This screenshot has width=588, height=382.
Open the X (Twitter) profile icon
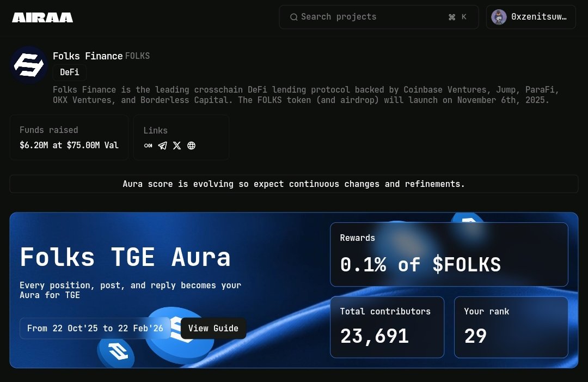click(x=176, y=145)
